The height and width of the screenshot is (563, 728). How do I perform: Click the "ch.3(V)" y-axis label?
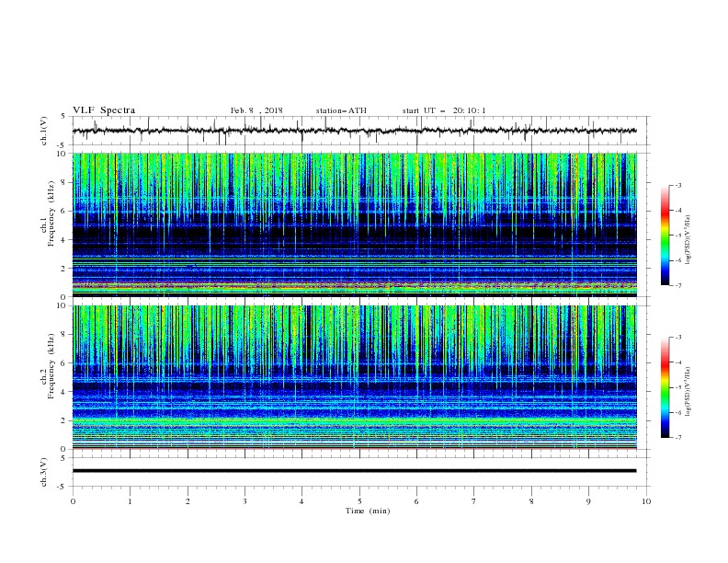(x=44, y=472)
